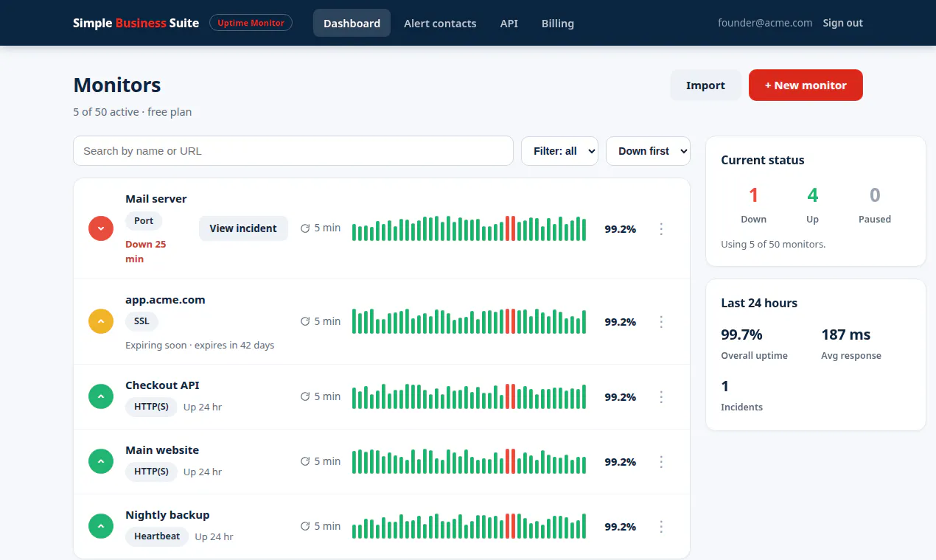
Task: Click the Up count 4 in Current status
Action: [813, 195]
